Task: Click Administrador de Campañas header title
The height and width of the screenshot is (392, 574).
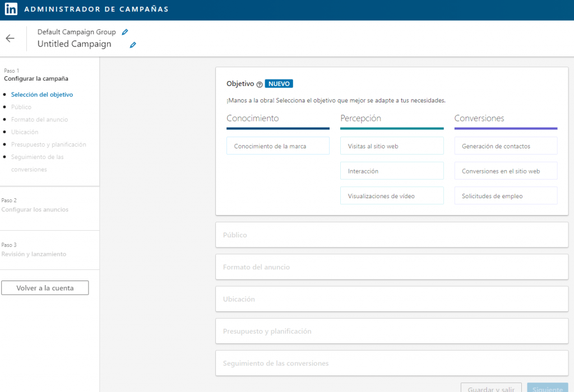Action: tap(96, 9)
